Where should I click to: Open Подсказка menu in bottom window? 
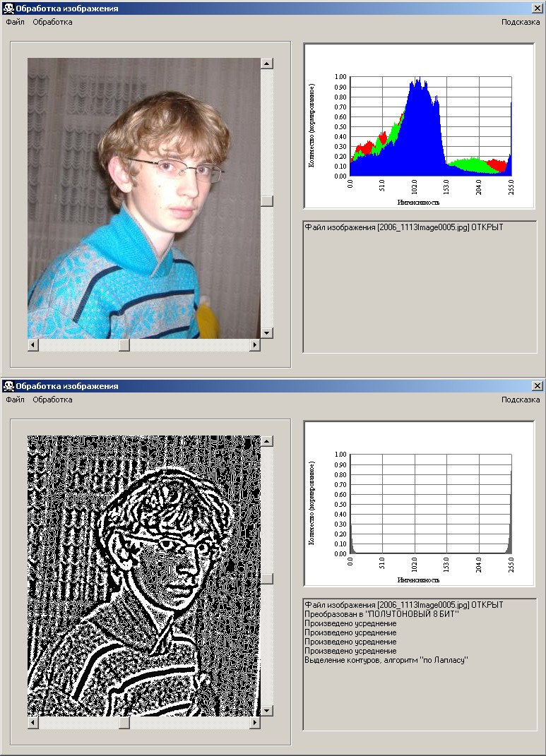tap(521, 400)
